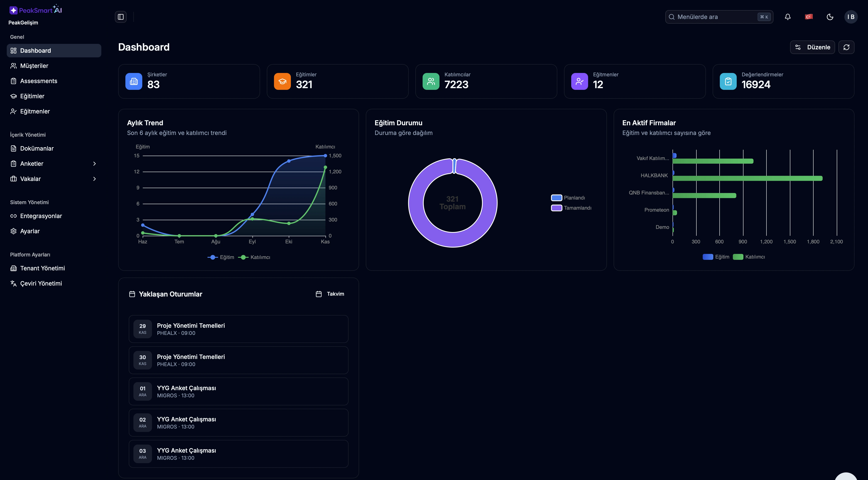This screenshot has width=868, height=480.
Task: Open the notifications bell
Action: coord(787,17)
